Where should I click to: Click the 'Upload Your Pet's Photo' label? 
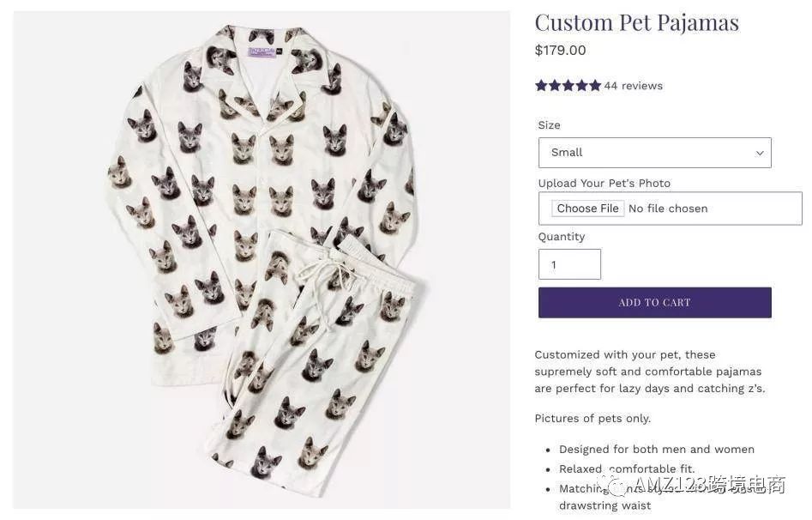click(x=604, y=184)
